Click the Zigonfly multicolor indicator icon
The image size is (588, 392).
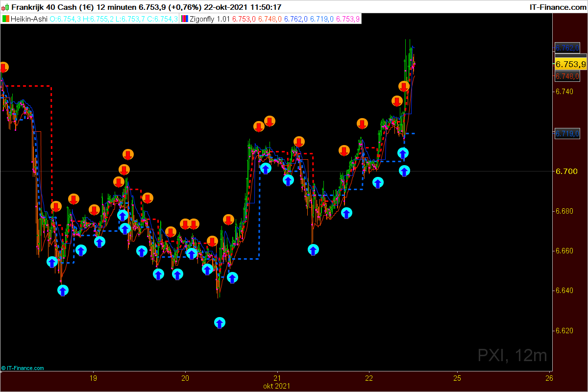(x=185, y=19)
